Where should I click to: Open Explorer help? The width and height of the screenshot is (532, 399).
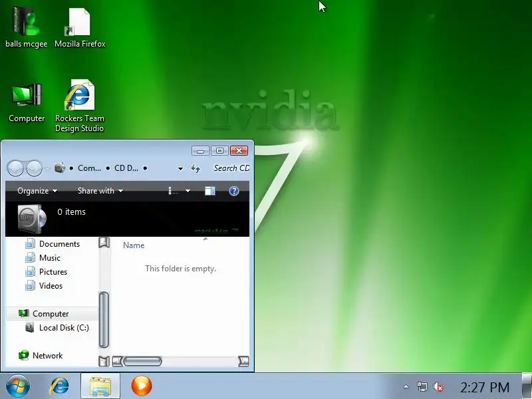[x=234, y=191]
